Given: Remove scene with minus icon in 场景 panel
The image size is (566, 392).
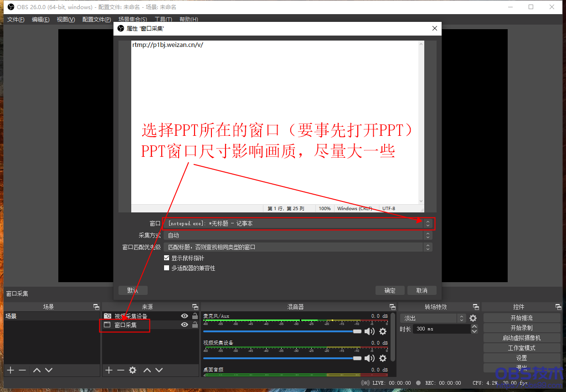Looking at the screenshot, I should 22,370.
